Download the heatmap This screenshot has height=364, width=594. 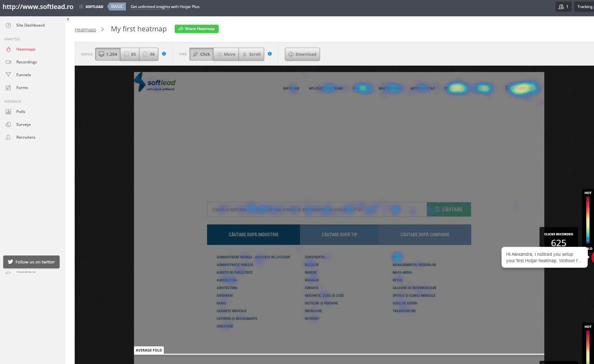(302, 54)
